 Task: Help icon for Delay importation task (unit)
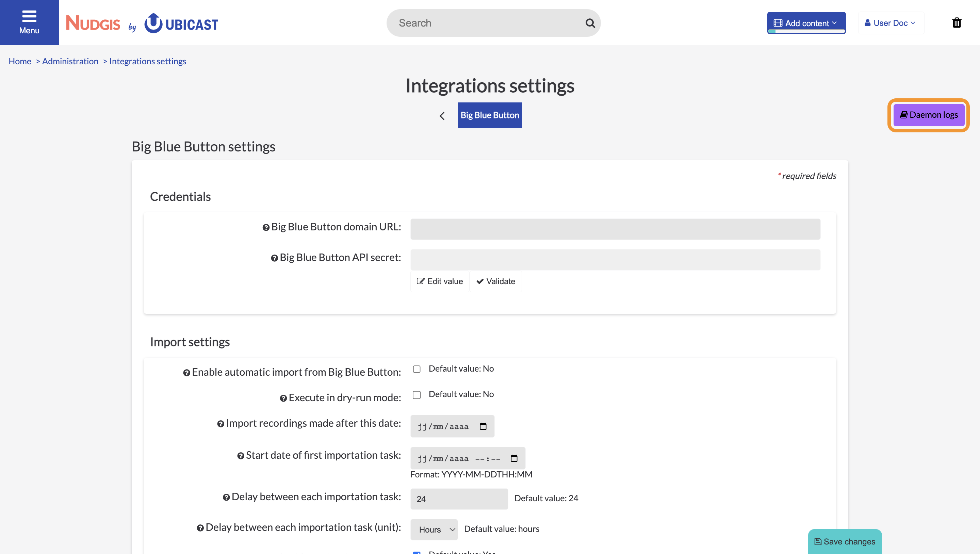(200, 528)
